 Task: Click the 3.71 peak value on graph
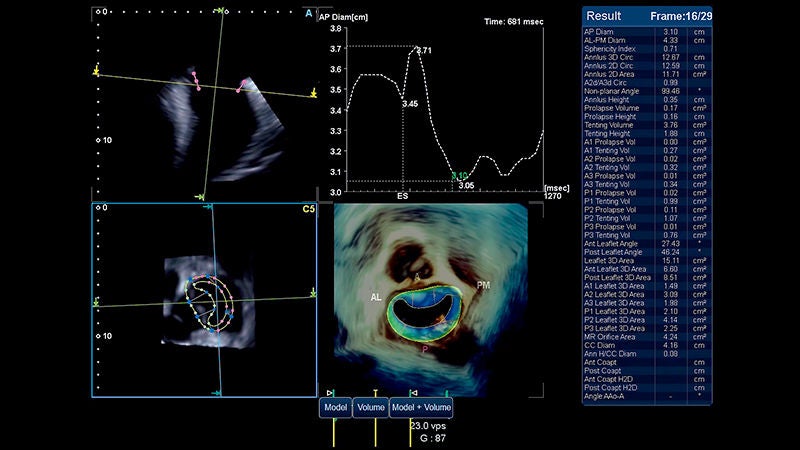423,51
